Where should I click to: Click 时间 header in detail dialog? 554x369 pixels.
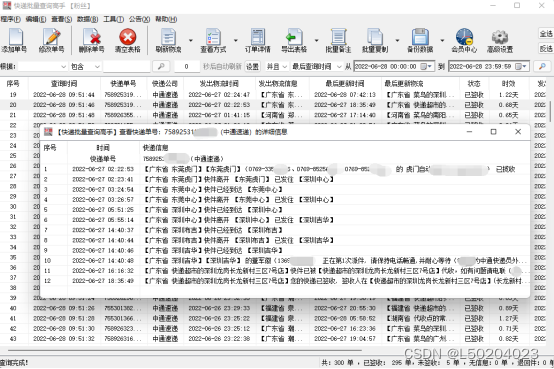(x=103, y=148)
